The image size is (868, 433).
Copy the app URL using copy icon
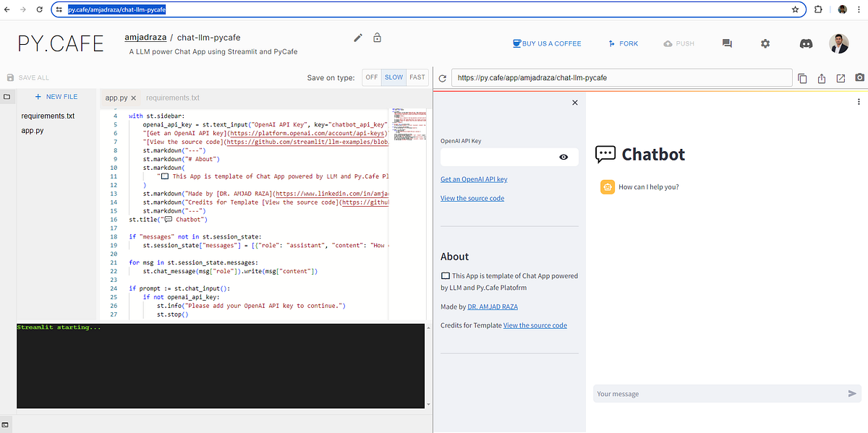click(x=802, y=77)
